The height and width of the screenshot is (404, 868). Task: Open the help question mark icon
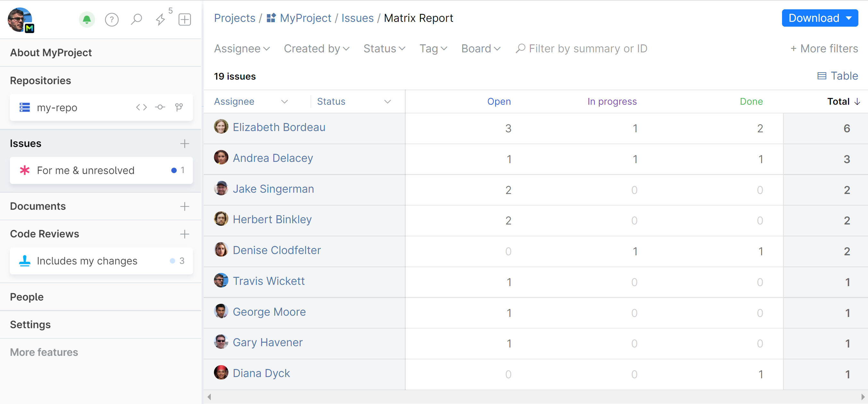(112, 20)
